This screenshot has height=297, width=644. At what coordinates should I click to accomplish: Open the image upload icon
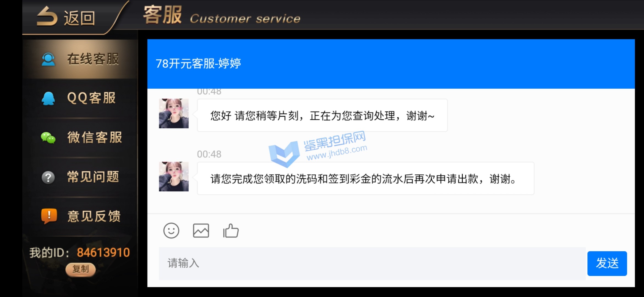point(201,230)
